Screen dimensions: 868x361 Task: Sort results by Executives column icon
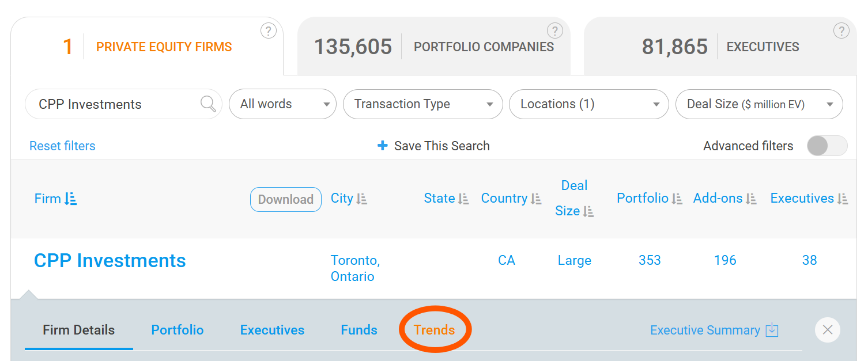(x=843, y=199)
